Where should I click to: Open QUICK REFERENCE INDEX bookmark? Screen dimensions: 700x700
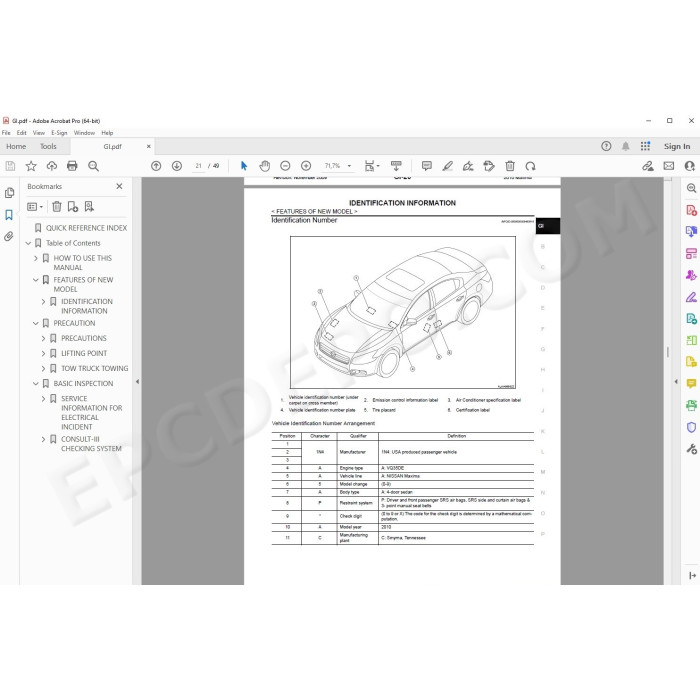[x=86, y=228]
